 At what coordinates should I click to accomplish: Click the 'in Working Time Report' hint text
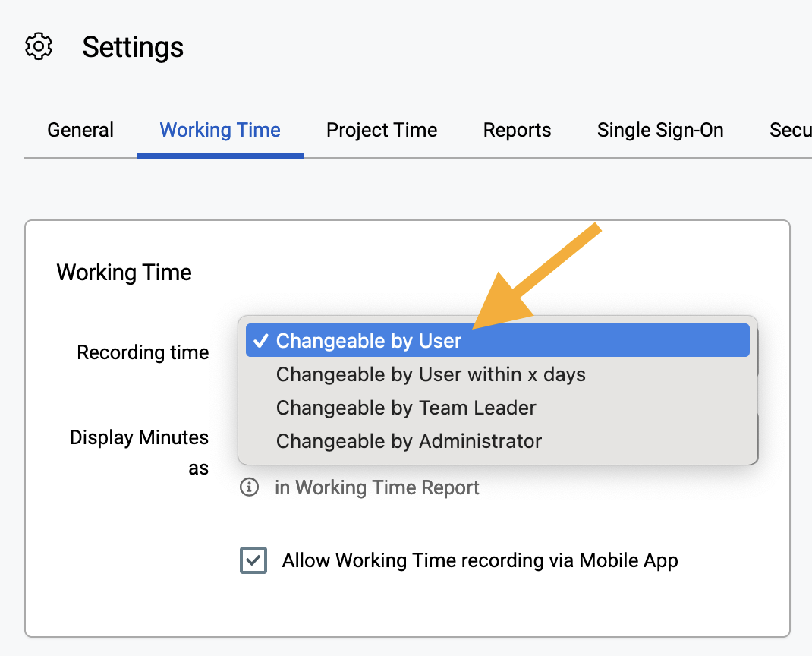click(377, 487)
